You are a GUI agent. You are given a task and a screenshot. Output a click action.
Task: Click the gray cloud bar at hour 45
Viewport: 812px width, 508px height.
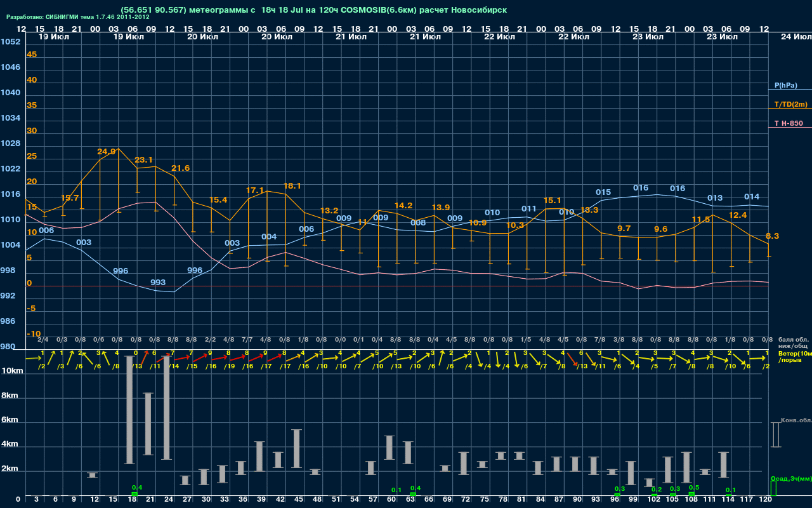point(296,449)
